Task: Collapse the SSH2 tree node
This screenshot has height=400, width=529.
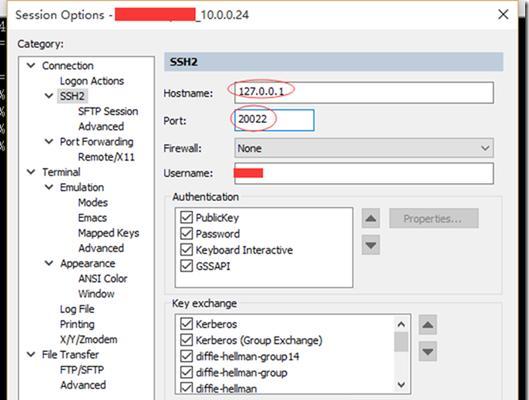Action: (49, 96)
